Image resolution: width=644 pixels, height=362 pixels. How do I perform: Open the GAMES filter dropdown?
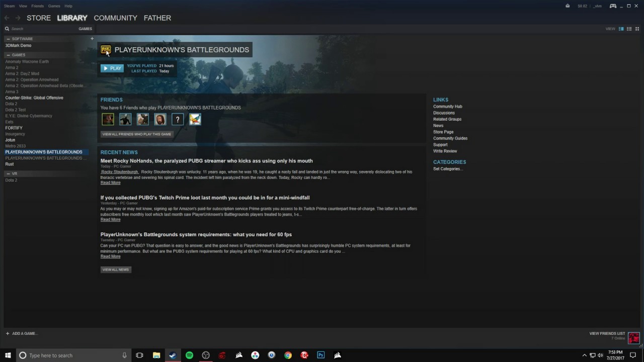(x=85, y=29)
